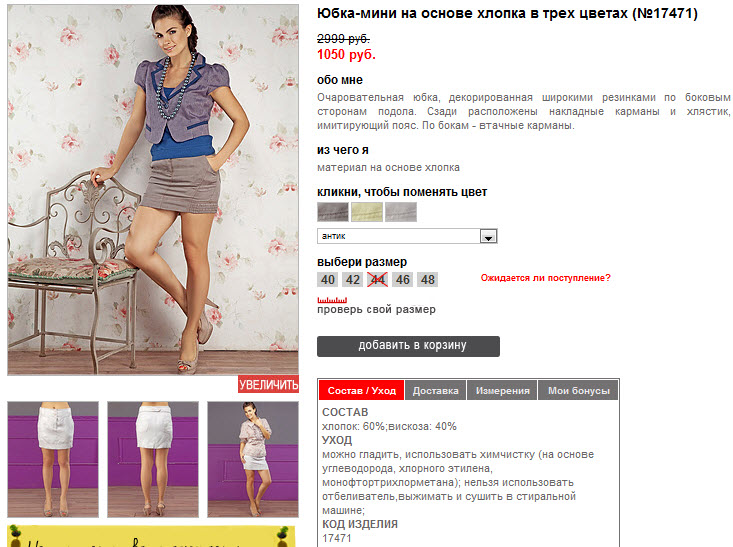Select size 42

click(x=352, y=280)
